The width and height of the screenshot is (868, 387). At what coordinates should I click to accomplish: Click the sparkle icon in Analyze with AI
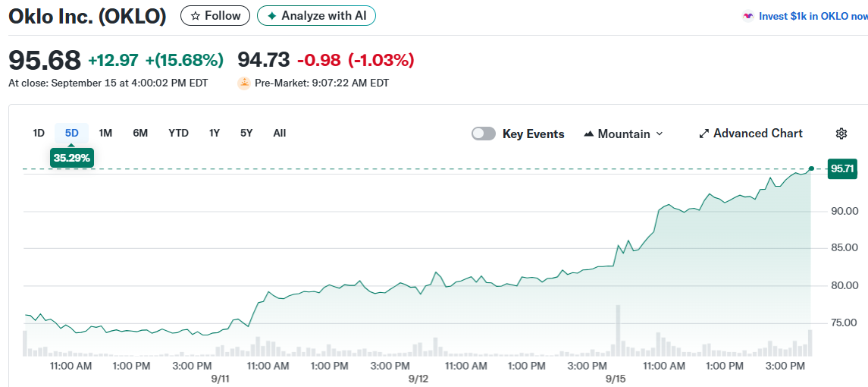click(x=272, y=16)
